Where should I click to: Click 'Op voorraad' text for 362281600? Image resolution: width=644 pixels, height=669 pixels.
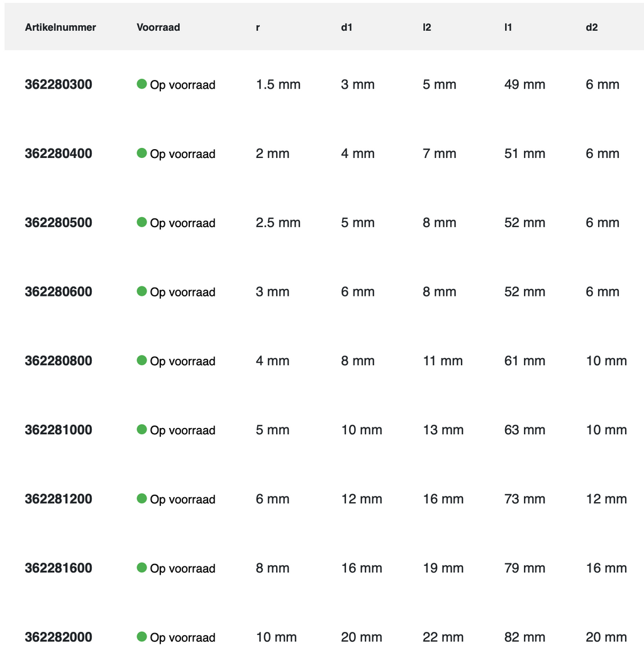coord(182,568)
